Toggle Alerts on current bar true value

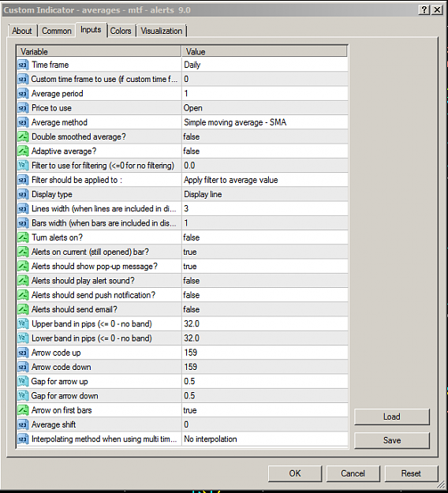pyautogui.click(x=265, y=252)
